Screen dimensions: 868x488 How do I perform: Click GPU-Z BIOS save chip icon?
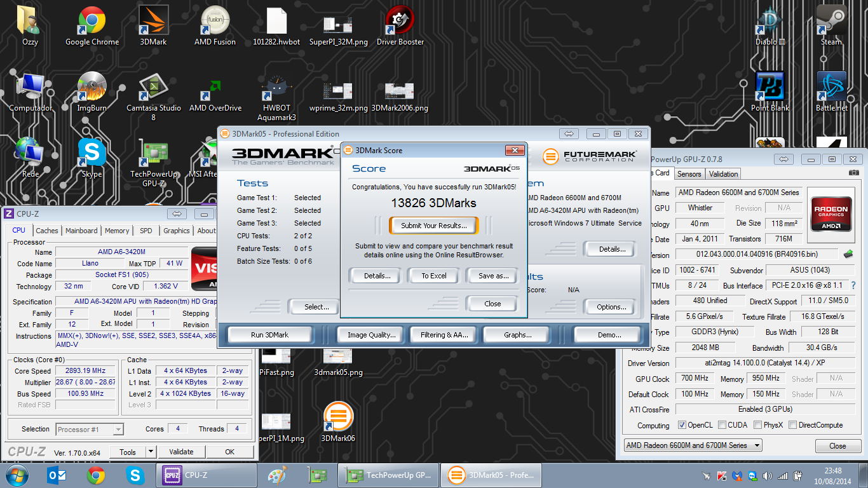click(848, 254)
